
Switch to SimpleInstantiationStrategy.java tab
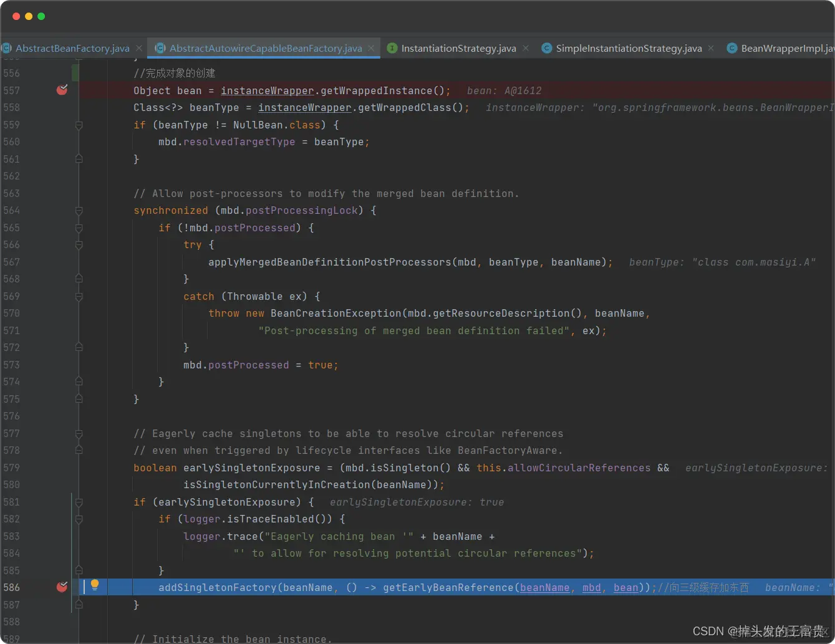(629, 48)
